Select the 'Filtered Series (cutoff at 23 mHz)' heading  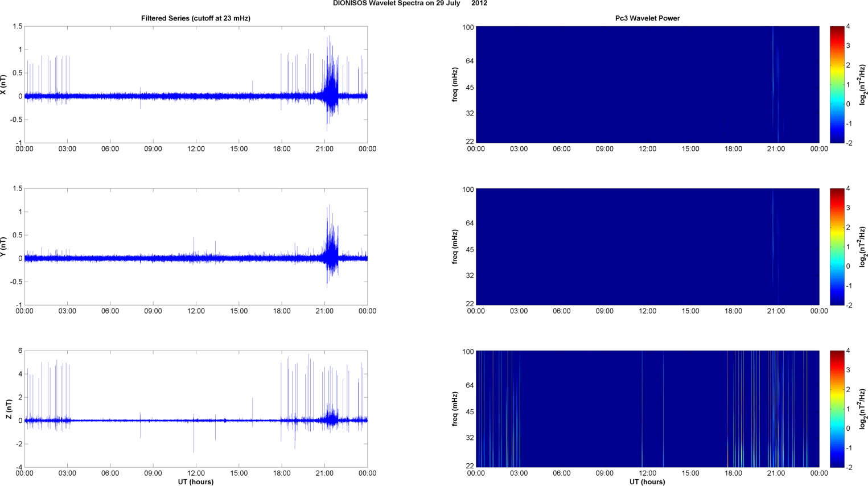click(x=196, y=18)
